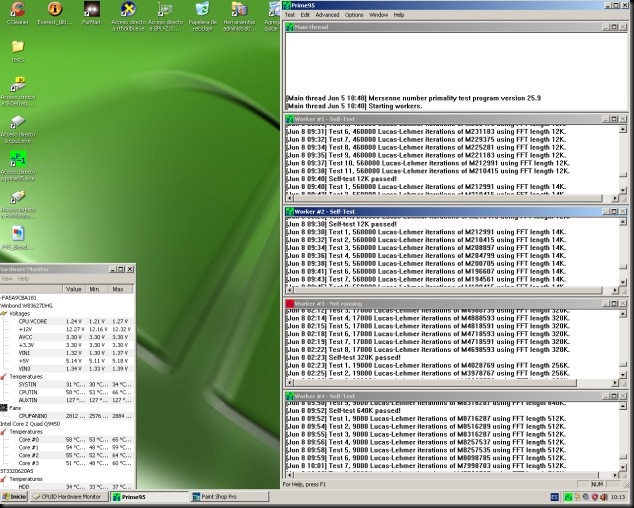Select the Core #0 temperature row

click(67, 440)
